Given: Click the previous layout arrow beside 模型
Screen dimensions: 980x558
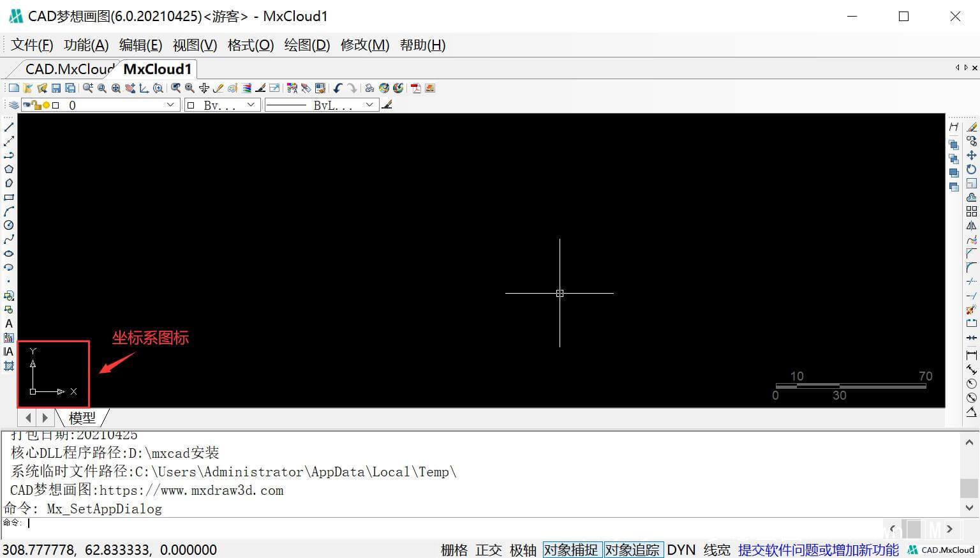Looking at the screenshot, I should pos(28,418).
